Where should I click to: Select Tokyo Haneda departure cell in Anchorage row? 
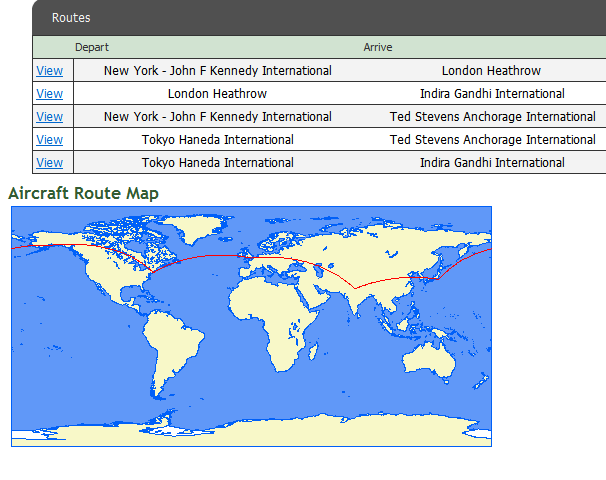(x=218, y=140)
